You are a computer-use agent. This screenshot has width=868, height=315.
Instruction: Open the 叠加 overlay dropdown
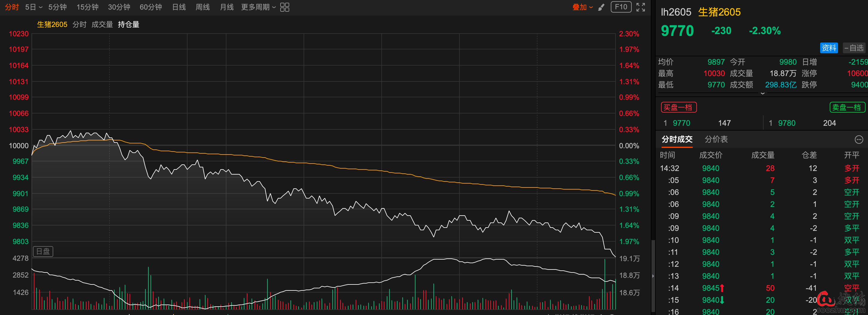(x=582, y=7)
